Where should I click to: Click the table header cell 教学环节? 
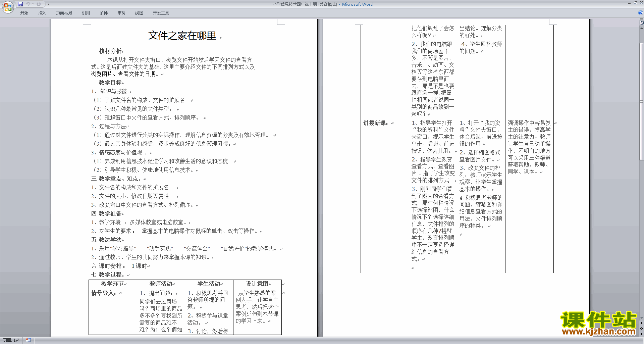(113, 284)
